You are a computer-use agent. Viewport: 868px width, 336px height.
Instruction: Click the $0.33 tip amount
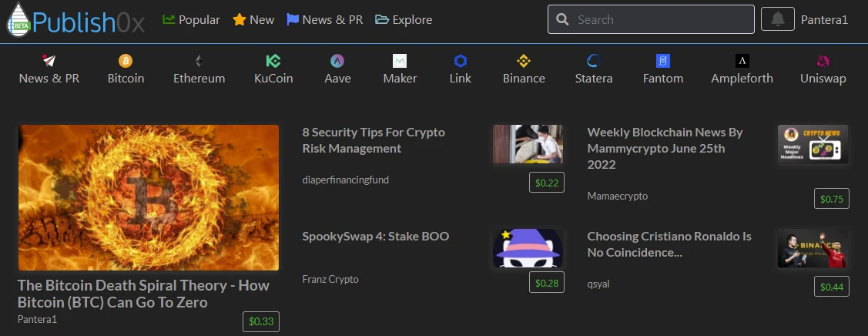(x=261, y=321)
